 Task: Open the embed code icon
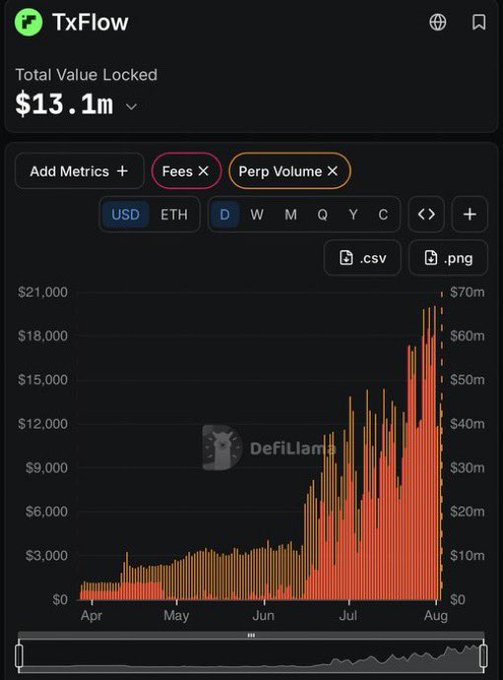(x=426, y=214)
